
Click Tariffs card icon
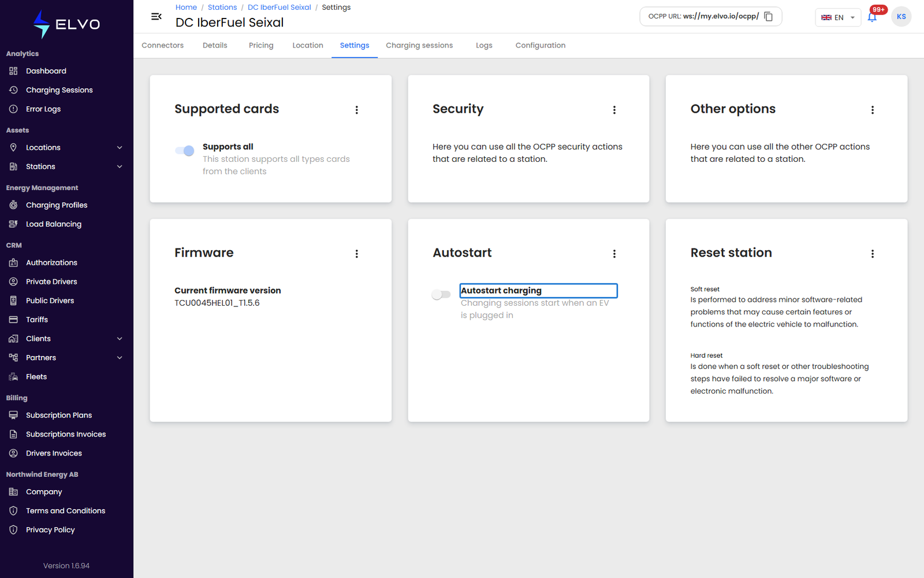click(x=13, y=320)
